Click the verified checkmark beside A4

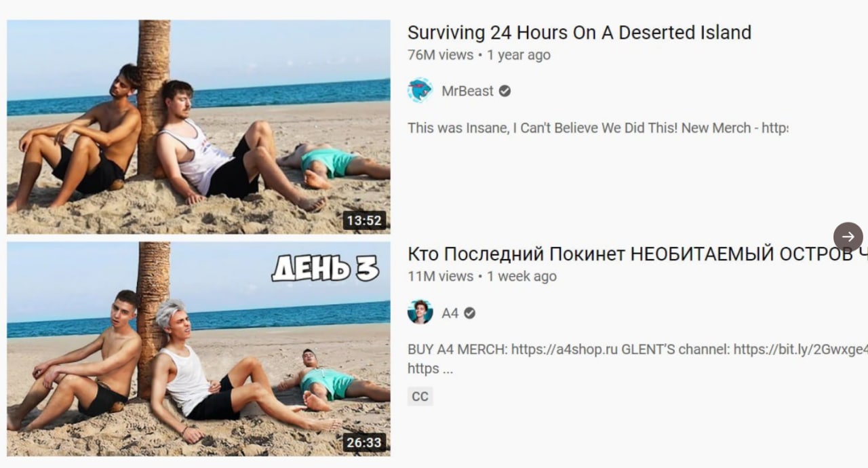469,313
